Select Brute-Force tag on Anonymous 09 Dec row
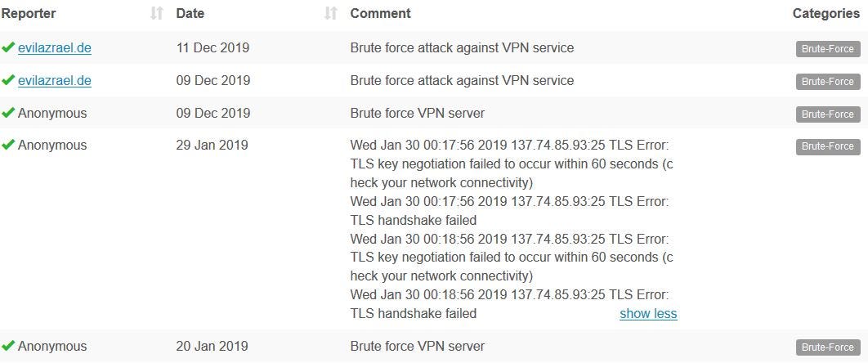Screen dimensions: 868x363 pos(828,114)
